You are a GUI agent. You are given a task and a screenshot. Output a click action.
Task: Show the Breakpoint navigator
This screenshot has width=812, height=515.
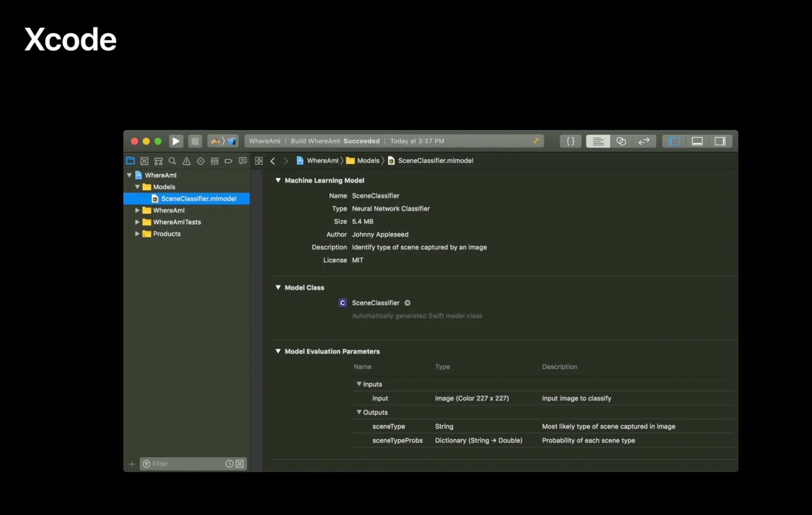[228, 161]
